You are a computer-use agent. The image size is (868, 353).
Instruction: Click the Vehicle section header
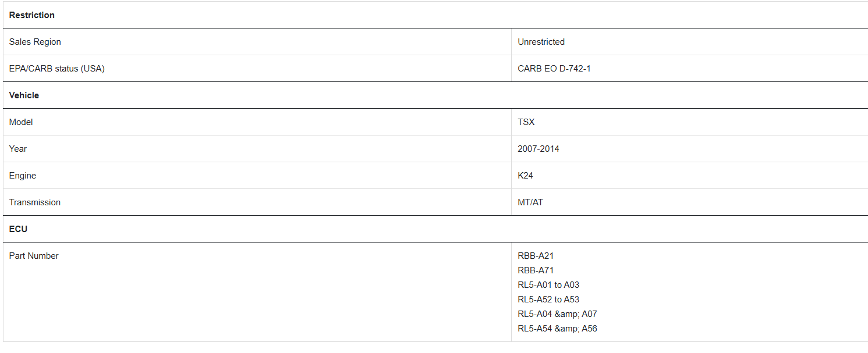click(24, 95)
